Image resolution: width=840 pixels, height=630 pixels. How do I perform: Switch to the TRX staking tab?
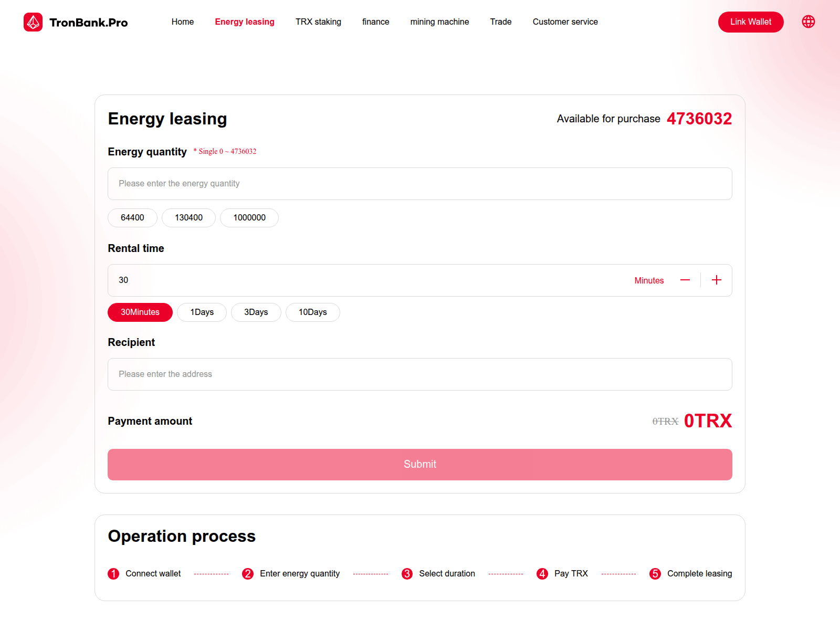318,22
